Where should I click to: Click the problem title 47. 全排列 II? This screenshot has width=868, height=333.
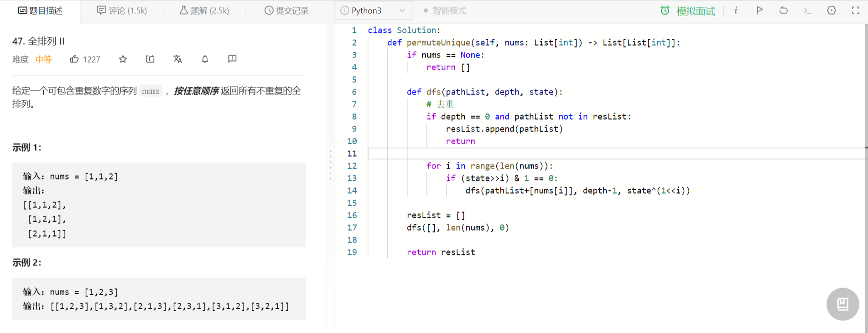(38, 41)
